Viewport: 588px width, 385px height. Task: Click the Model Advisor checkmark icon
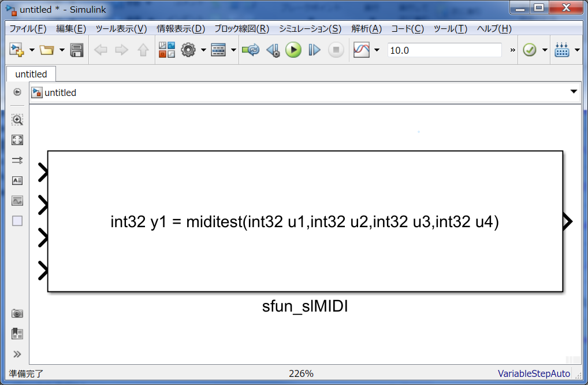pos(530,50)
